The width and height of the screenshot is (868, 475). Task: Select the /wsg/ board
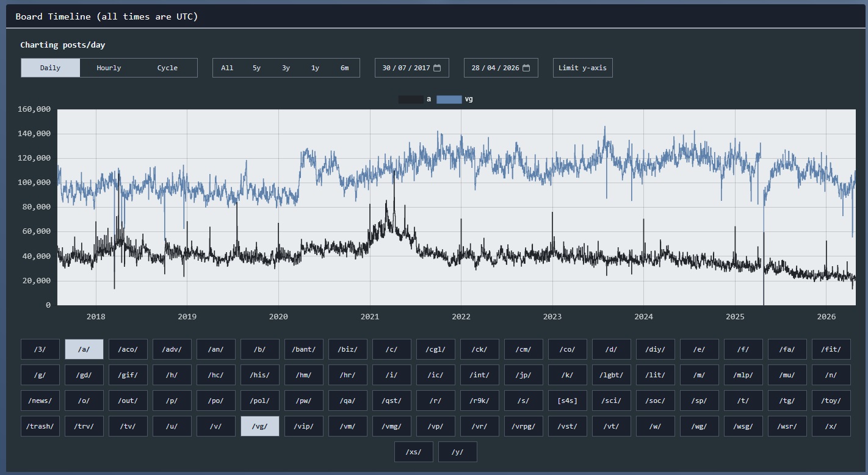pos(743,426)
